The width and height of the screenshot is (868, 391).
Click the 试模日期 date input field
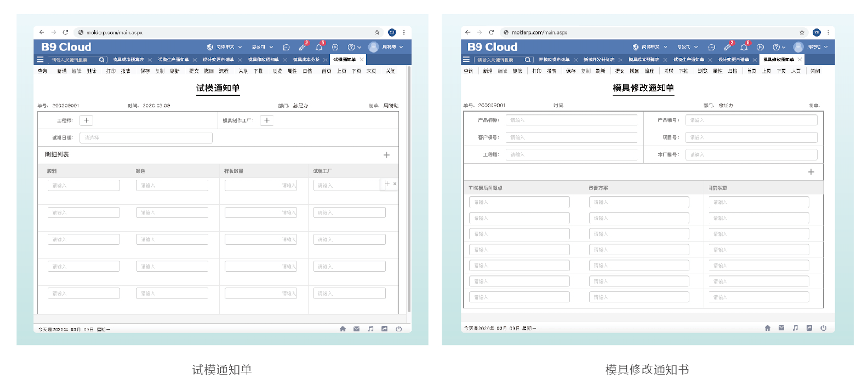pos(145,138)
